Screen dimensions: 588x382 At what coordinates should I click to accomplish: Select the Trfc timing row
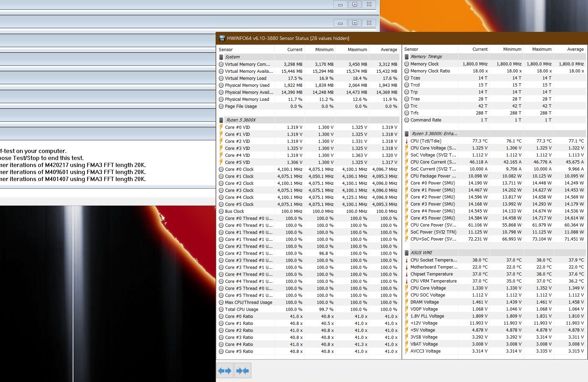point(494,113)
